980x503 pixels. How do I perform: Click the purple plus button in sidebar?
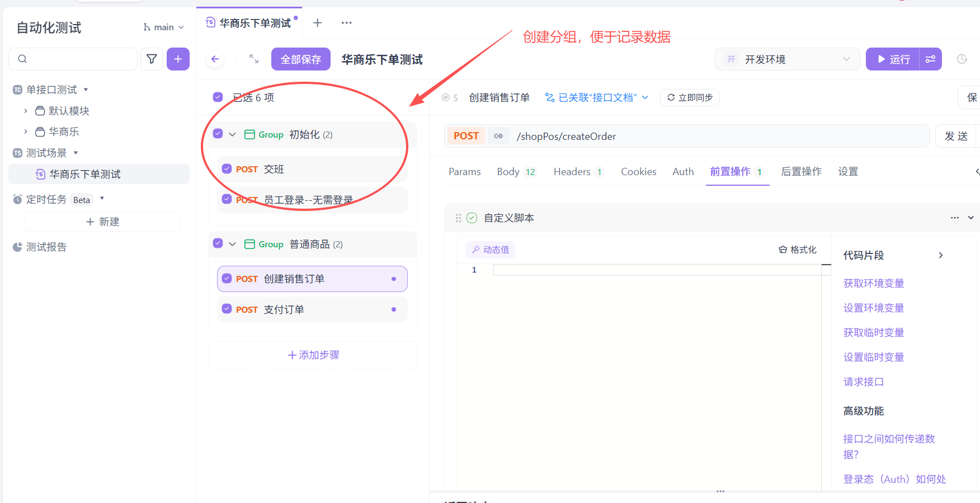point(178,59)
